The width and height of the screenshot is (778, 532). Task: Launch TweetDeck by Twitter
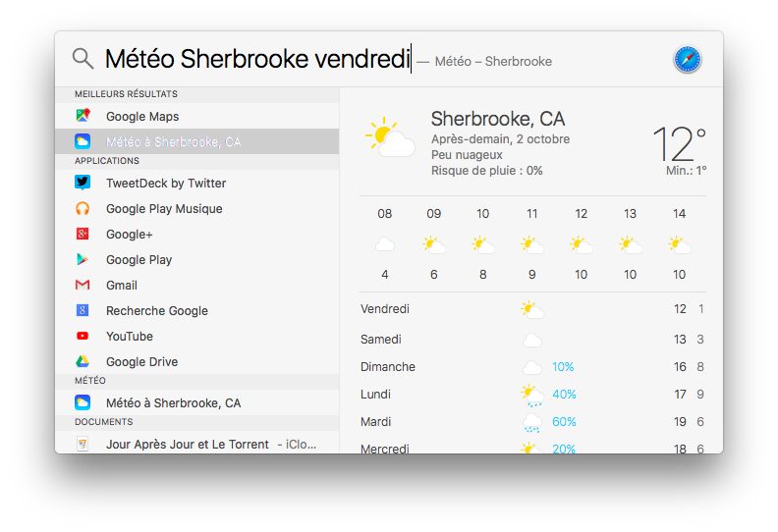(x=197, y=183)
